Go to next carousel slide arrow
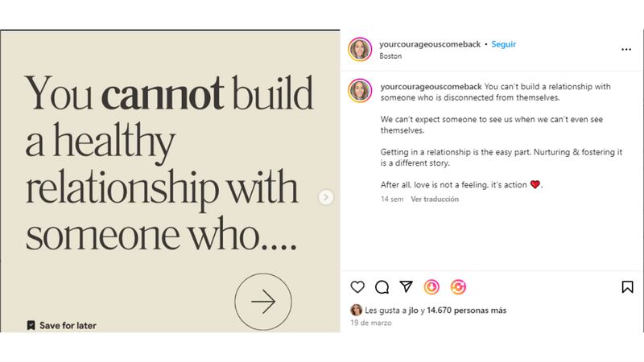The image size is (644, 362). click(x=326, y=197)
